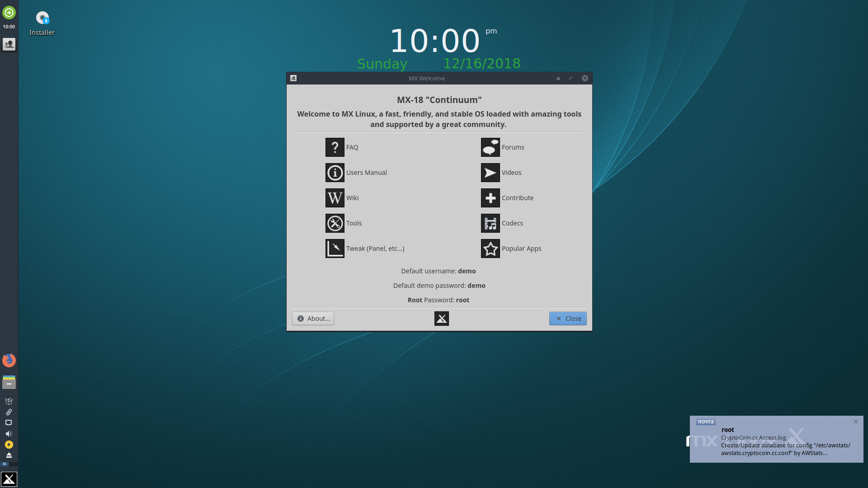Click the Contribute label
Screen dimensions: 868x488
click(x=518, y=198)
